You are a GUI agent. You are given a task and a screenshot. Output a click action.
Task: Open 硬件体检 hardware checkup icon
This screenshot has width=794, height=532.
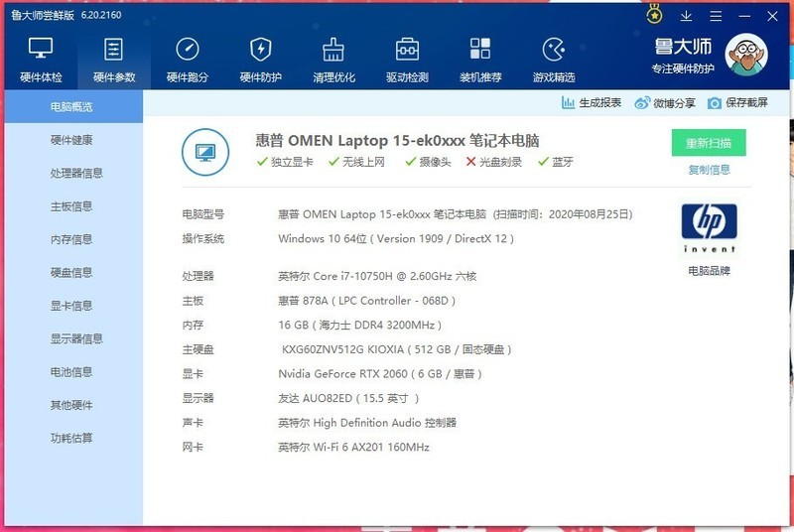pyautogui.click(x=41, y=49)
